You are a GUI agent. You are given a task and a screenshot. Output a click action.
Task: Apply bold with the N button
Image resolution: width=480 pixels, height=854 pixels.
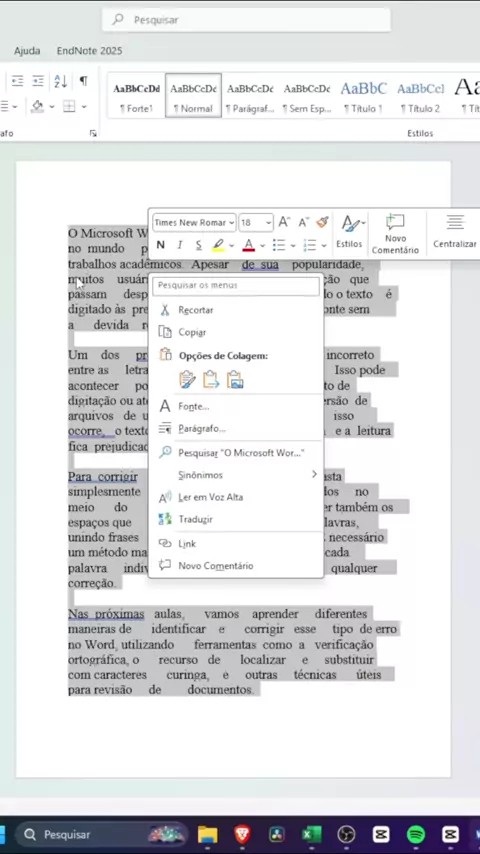160,245
